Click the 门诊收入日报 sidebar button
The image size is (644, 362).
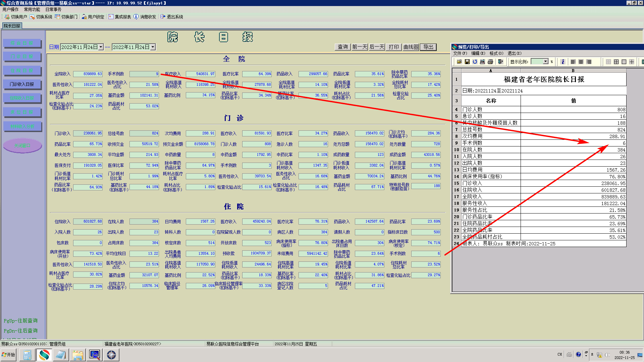[x=22, y=84]
